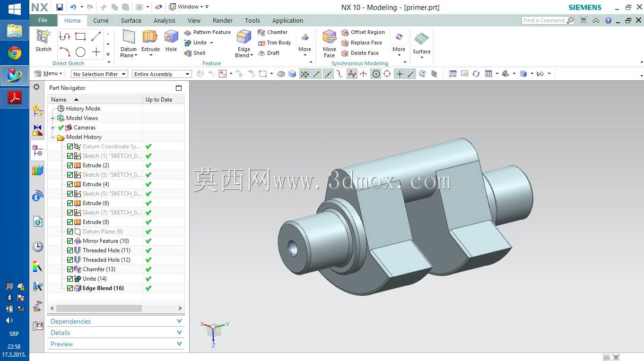Open the File tab
Screen dimensions: 644x361
click(43, 20)
